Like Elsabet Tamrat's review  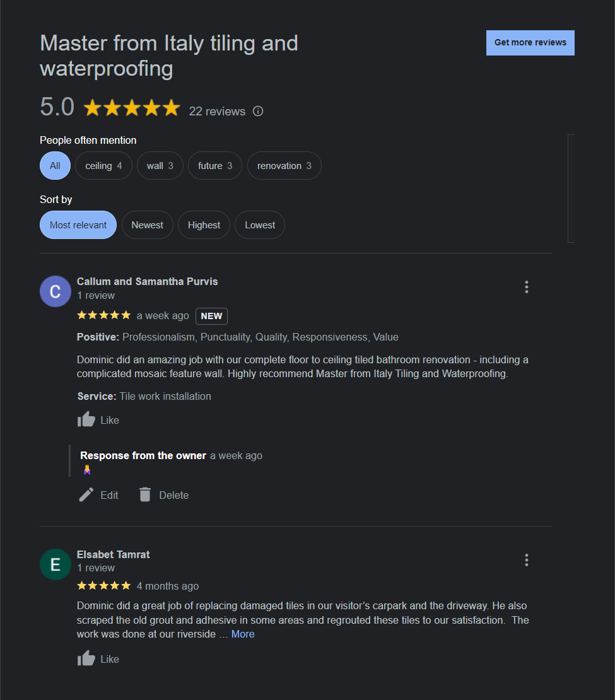(86, 658)
